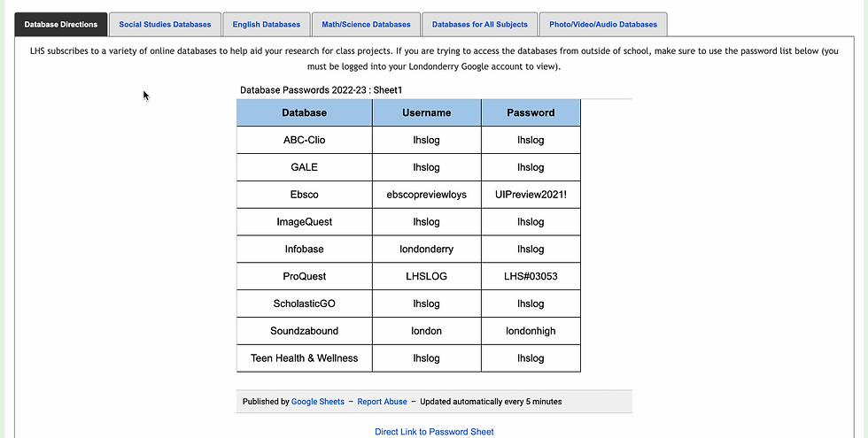Image resolution: width=868 pixels, height=438 pixels.
Task: Open Photo/Video/Audio Databases tab
Action: [603, 25]
